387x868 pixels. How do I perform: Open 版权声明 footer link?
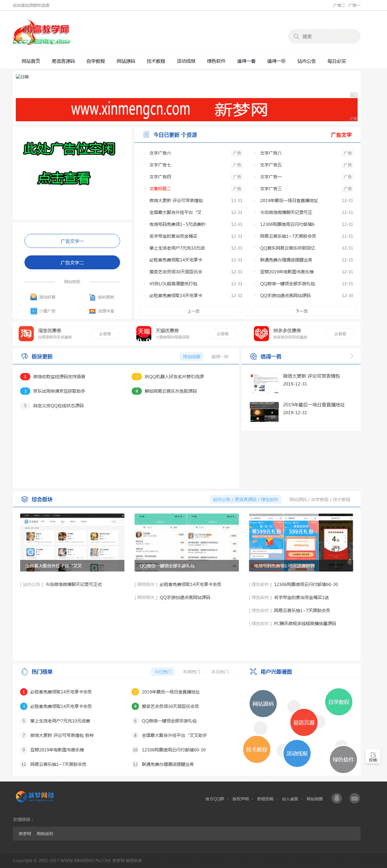[x=240, y=799]
